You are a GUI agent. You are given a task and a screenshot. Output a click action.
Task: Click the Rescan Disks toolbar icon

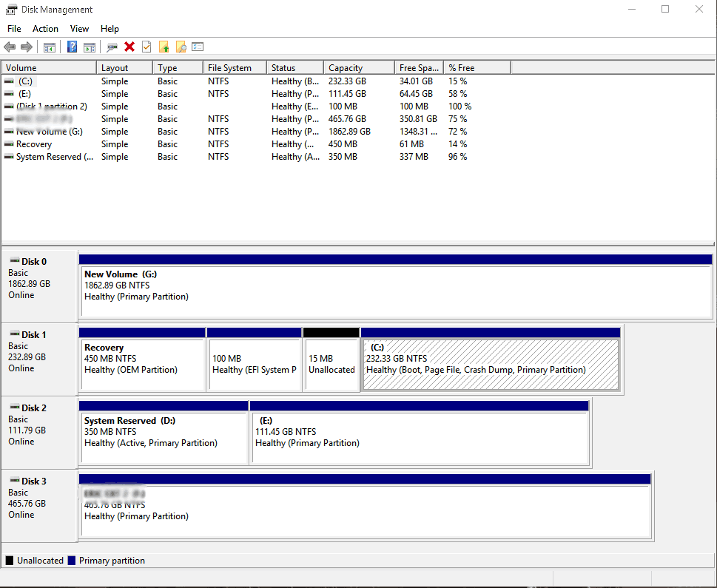(112, 47)
